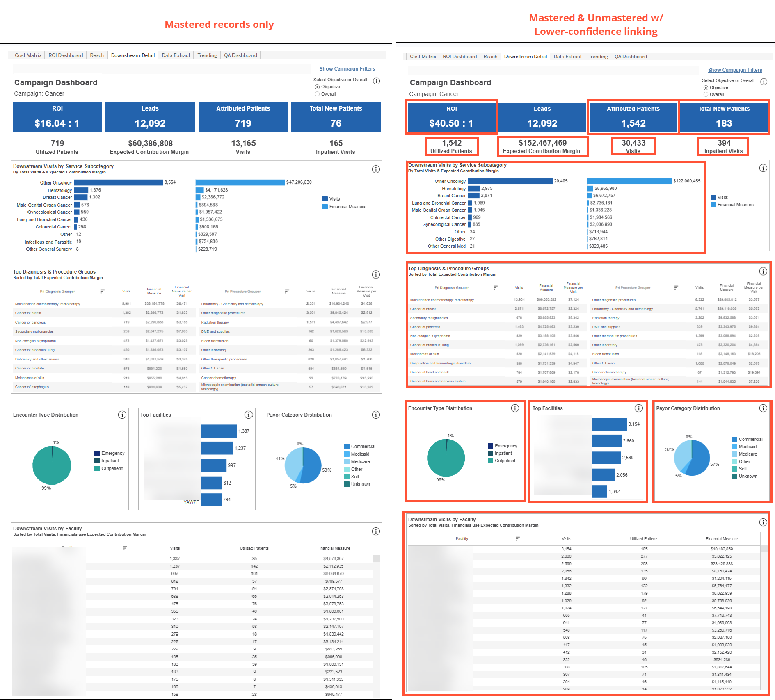Switch to ROI Dashboard tab in left dashboard
Viewport: 775px width, 700px height.
click(66, 55)
